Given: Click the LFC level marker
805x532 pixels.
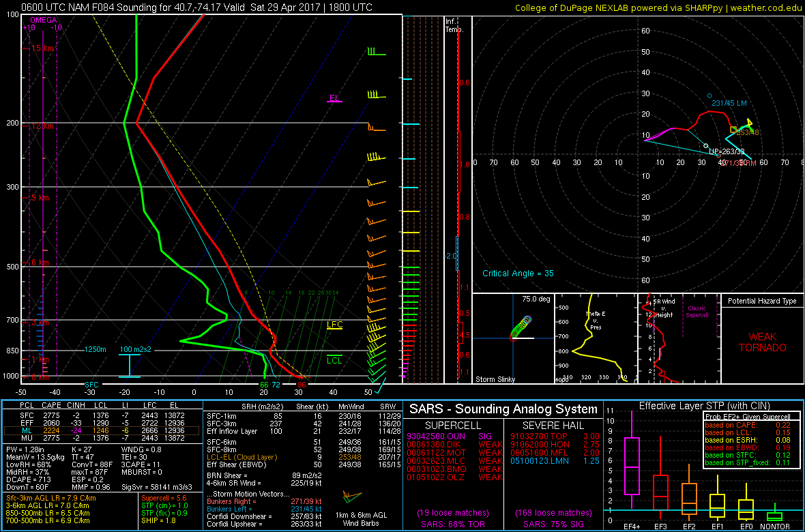Looking at the screenshot, I should coord(334,325).
